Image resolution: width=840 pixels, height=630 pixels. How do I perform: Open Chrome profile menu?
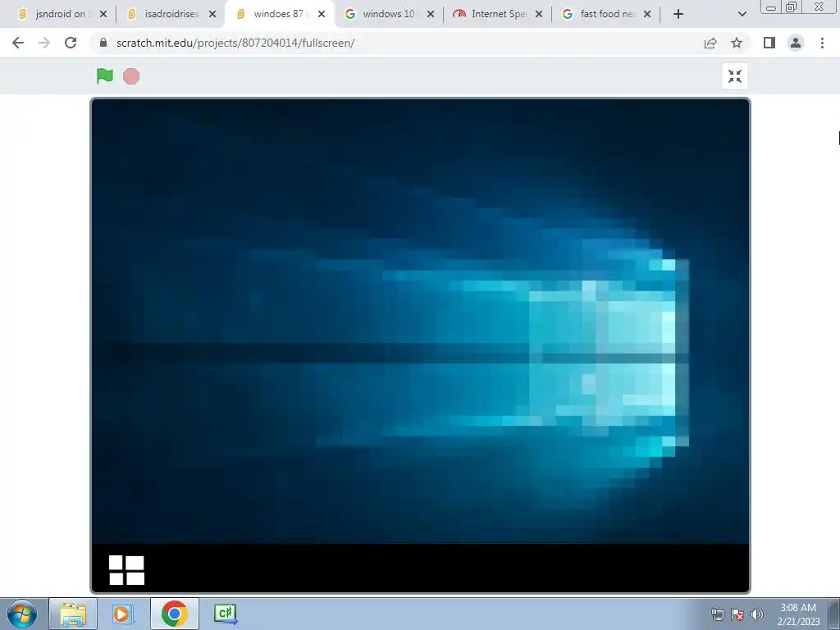(796, 43)
